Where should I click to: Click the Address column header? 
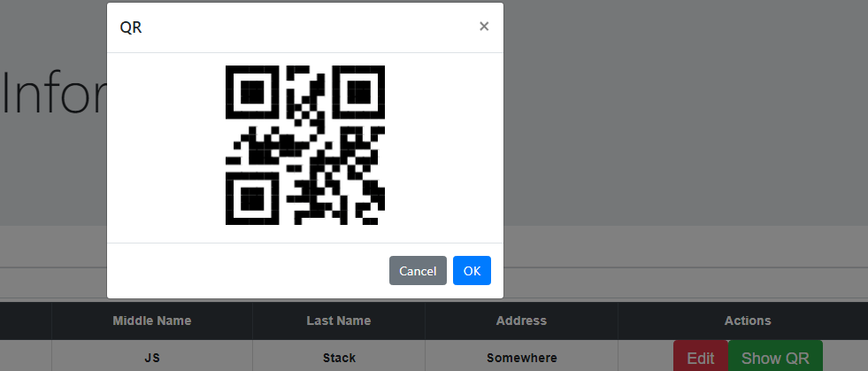click(x=521, y=321)
